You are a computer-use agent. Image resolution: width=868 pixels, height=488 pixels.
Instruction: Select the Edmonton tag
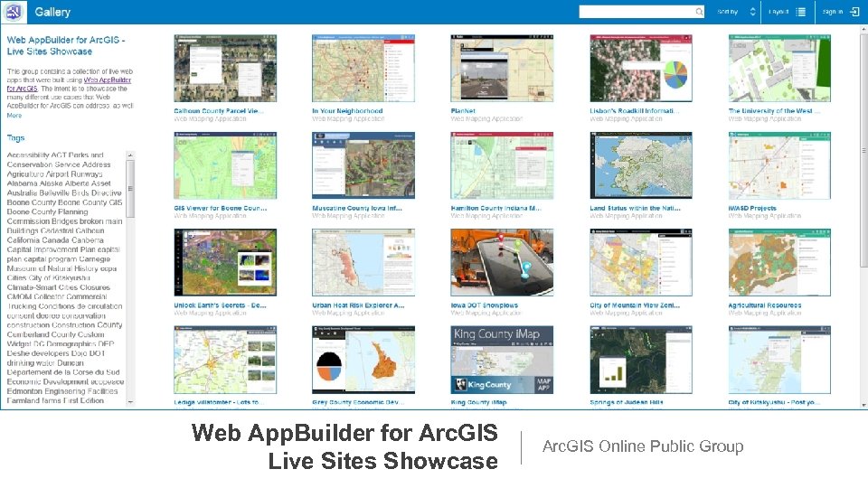(24, 390)
